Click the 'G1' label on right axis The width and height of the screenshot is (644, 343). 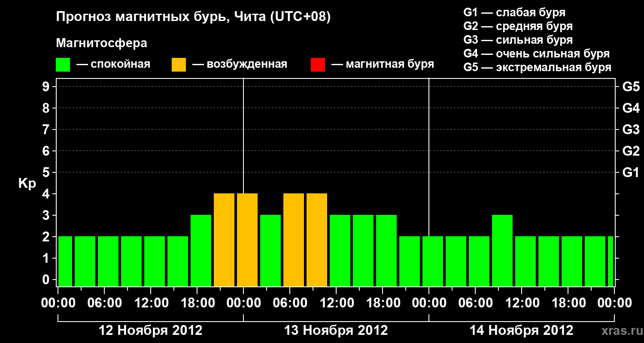pos(631,173)
